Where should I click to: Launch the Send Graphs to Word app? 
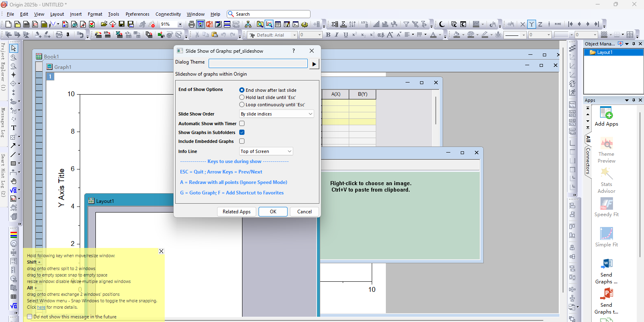pos(606,264)
